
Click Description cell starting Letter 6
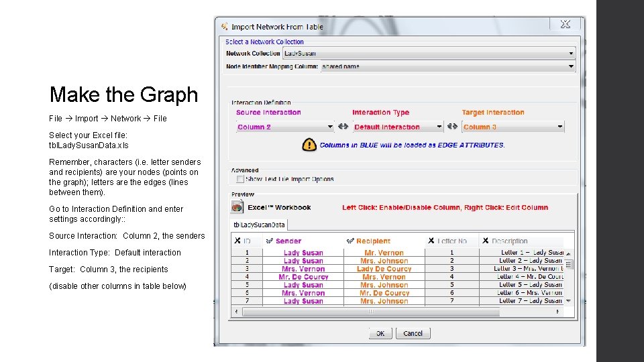[x=522, y=293]
